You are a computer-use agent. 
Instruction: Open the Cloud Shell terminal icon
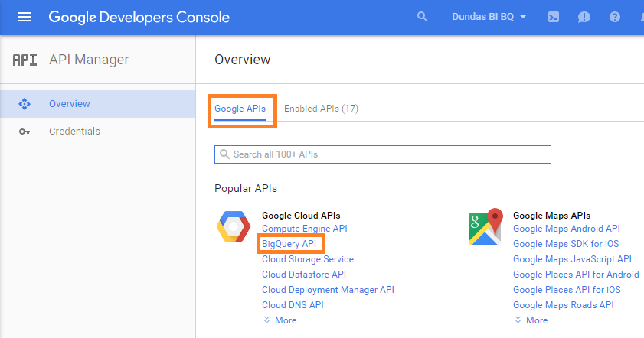[554, 17]
